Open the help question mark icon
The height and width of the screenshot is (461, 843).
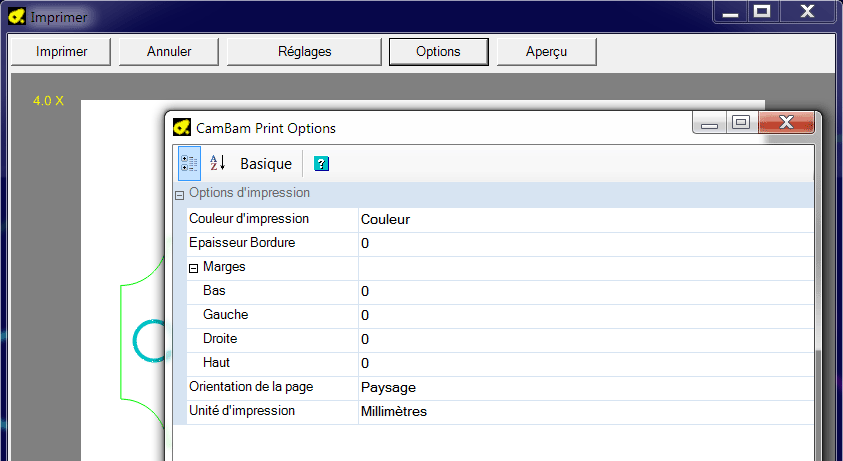[321, 164]
